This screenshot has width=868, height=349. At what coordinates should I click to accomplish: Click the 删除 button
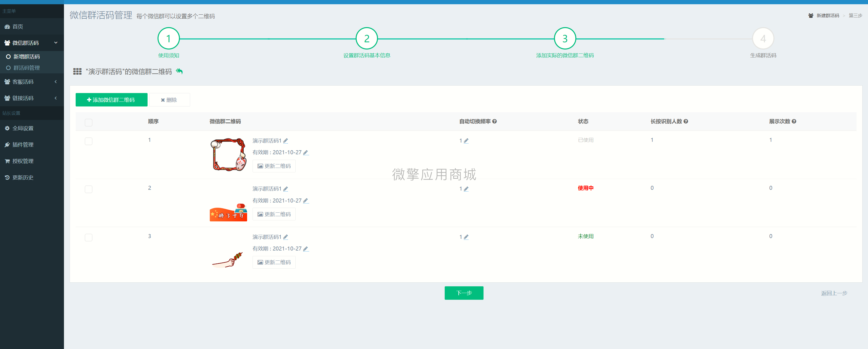[169, 100]
